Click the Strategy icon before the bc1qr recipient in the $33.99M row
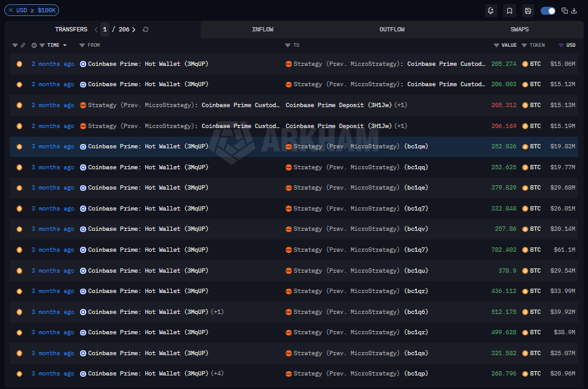Viewport: 588px width, 389px height. point(288,291)
